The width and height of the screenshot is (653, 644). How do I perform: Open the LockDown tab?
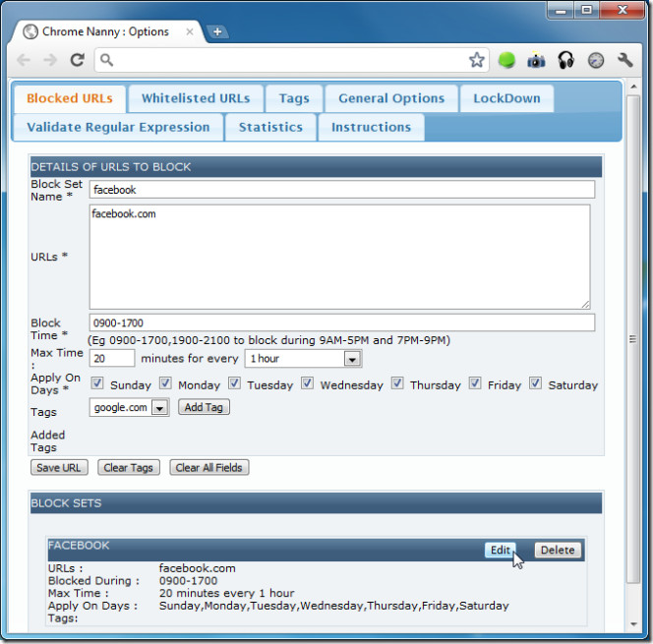pyautogui.click(x=506, y=98)
